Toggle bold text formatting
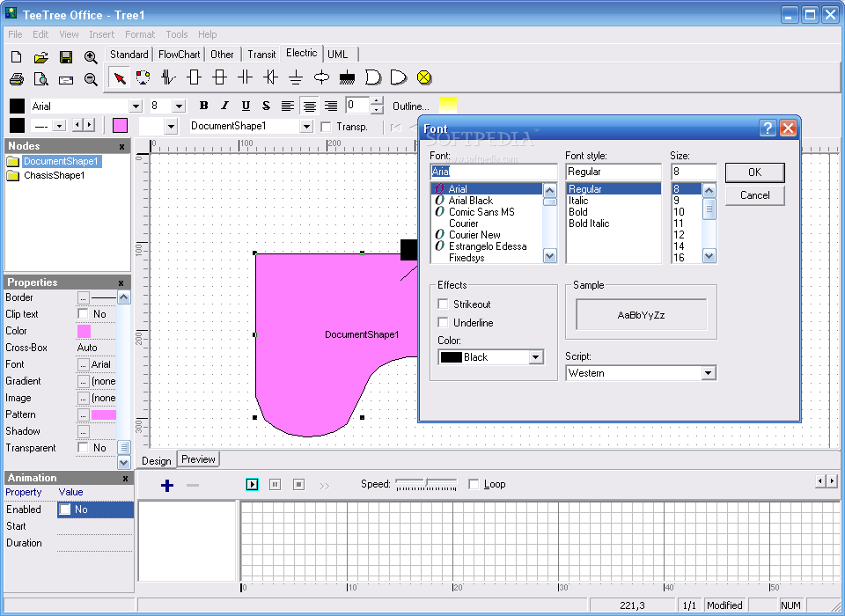Viewport: 845px width, 616px height. [x=203, y=106]
